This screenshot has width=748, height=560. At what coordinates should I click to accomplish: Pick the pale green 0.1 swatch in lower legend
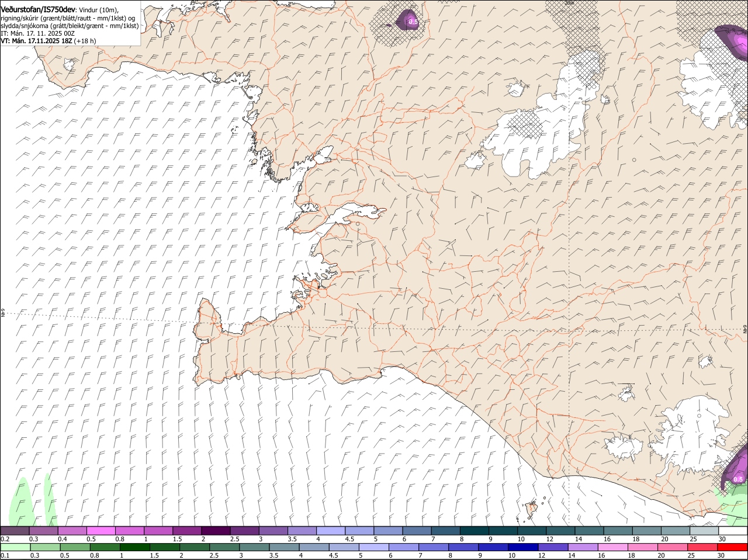click(15, 547)
